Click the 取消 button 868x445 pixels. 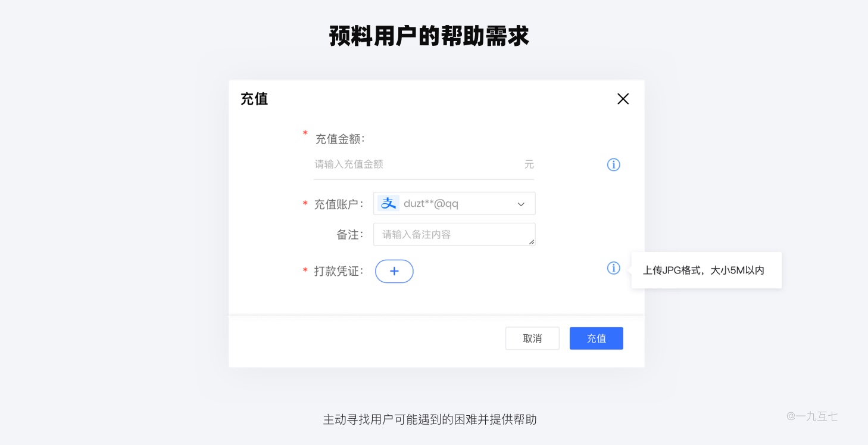pyautogui.click(x=532, y=338)
